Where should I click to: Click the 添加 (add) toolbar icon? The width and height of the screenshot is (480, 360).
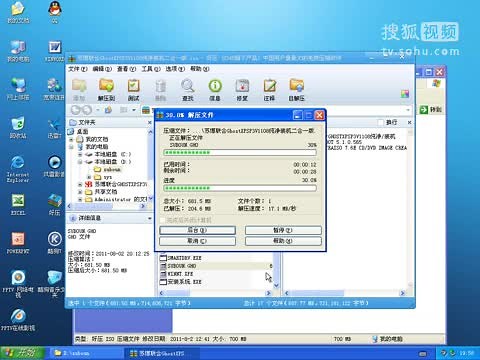pyautogui.click(x=79, y=89)
